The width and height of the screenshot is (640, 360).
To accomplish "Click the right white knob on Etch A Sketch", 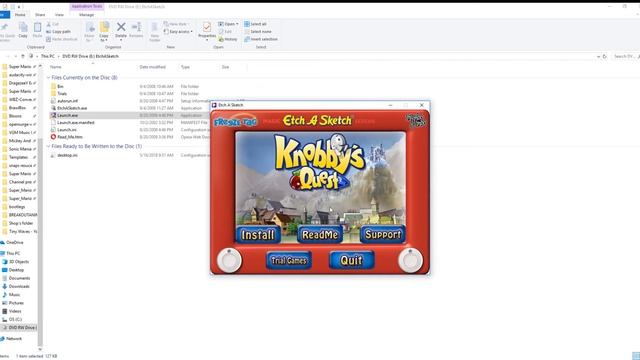I will click(410, 260).
